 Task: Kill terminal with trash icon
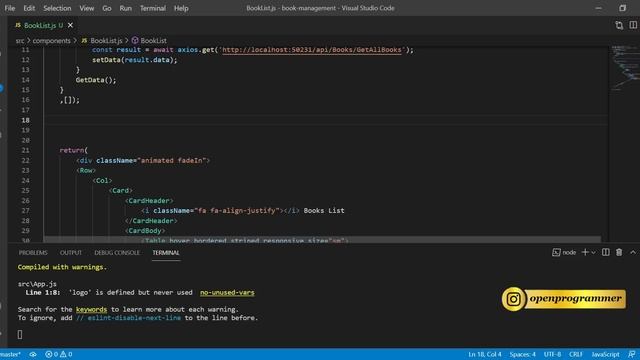619,253
